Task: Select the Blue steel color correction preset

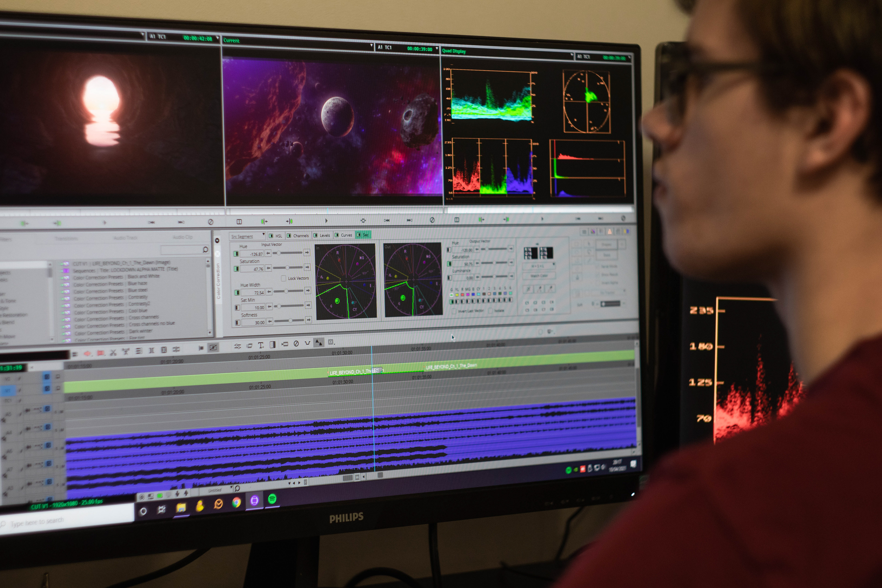Action: (138, 290)
